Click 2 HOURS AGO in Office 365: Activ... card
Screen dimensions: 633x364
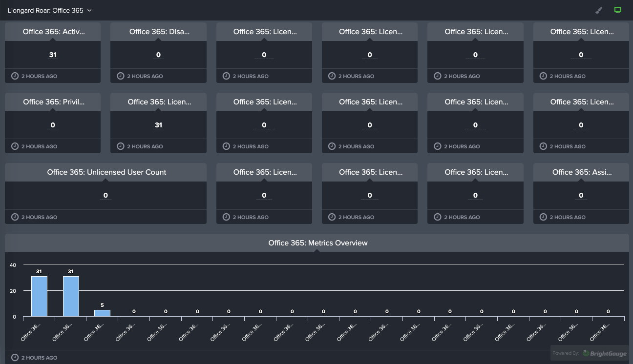pos(39,76)
